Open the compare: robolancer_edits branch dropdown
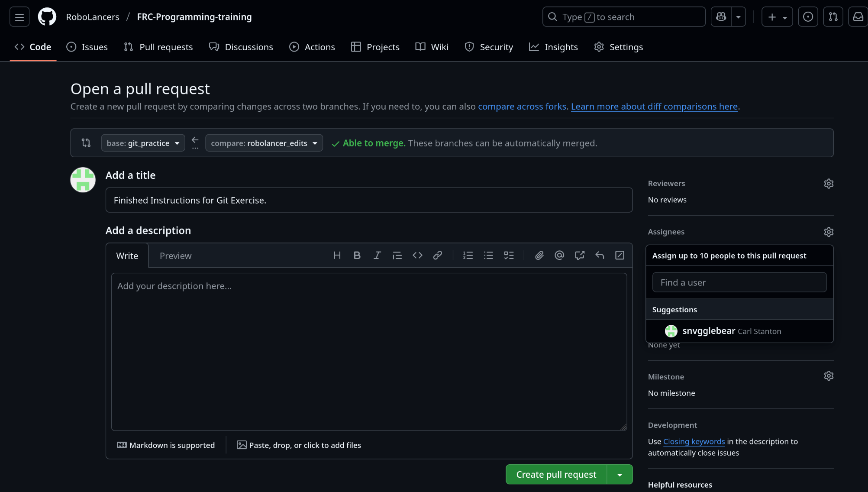 264,143
